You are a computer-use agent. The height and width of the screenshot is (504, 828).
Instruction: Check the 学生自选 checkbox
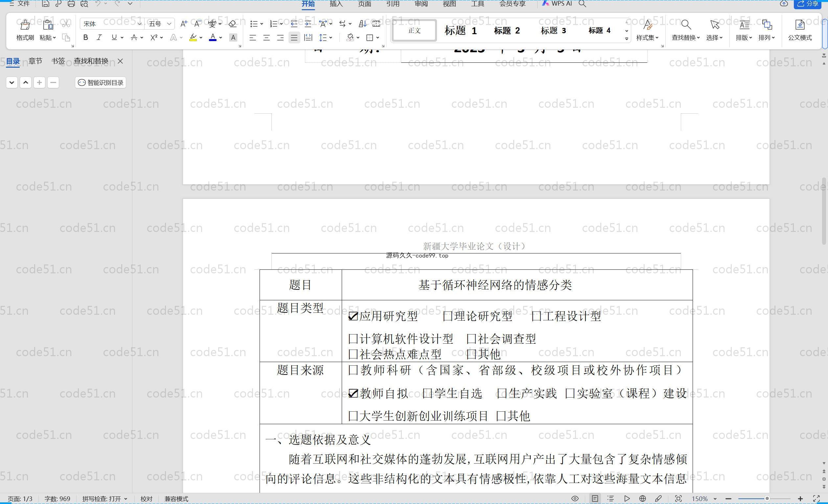tap(427, 394)
